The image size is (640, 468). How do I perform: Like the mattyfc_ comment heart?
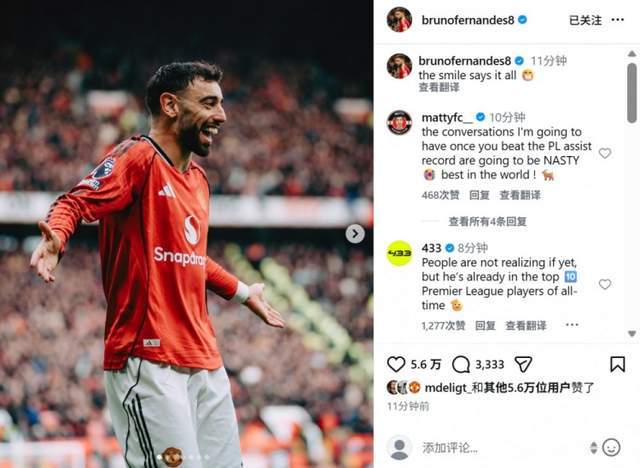click(604, 153)
